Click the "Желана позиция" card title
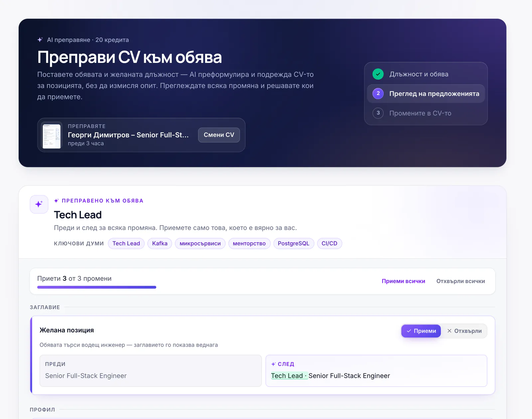 66,330
